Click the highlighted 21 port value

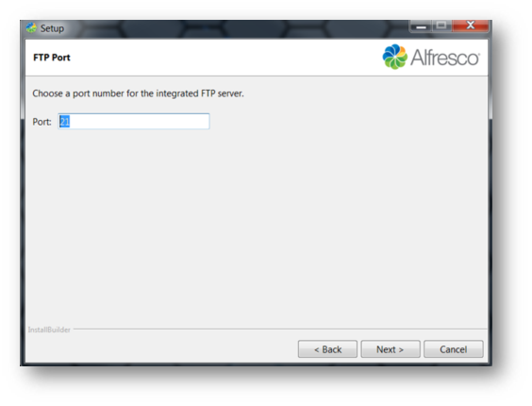point(64,121)
